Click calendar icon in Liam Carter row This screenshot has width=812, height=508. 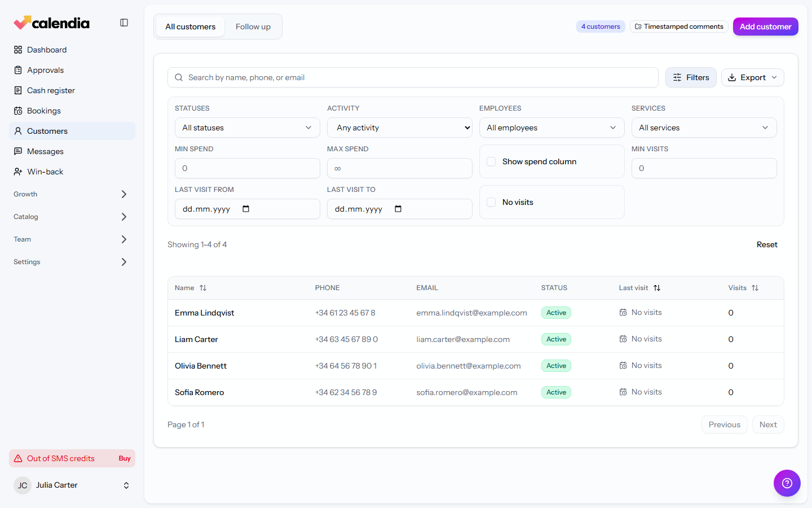pos(623,339)
